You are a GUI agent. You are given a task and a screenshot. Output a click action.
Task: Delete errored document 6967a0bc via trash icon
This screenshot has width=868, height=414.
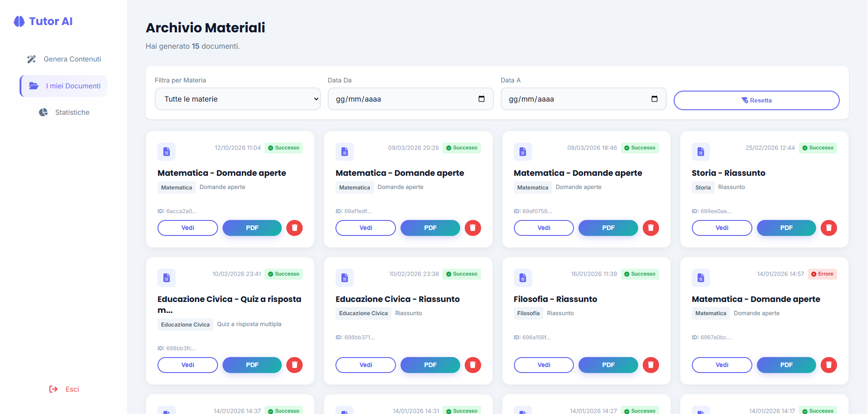tap(829, 365)
